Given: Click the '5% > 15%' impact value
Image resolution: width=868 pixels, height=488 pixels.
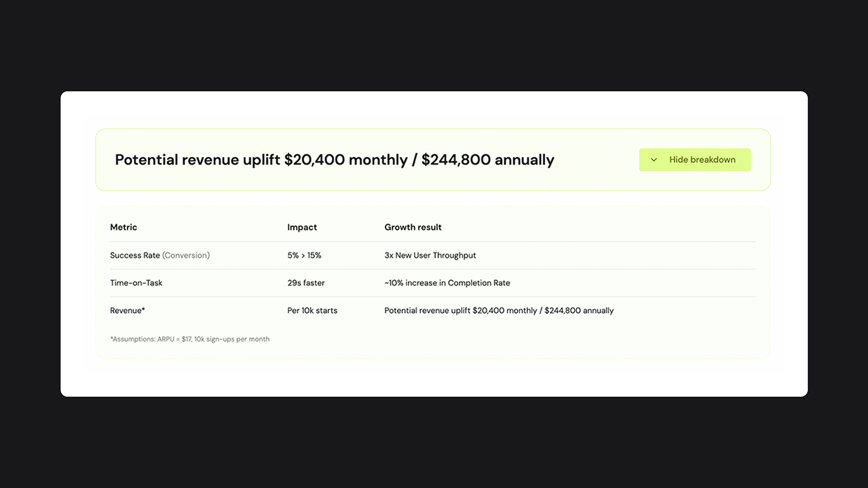Looking at the screenshot, I should (x=304, y=255).
